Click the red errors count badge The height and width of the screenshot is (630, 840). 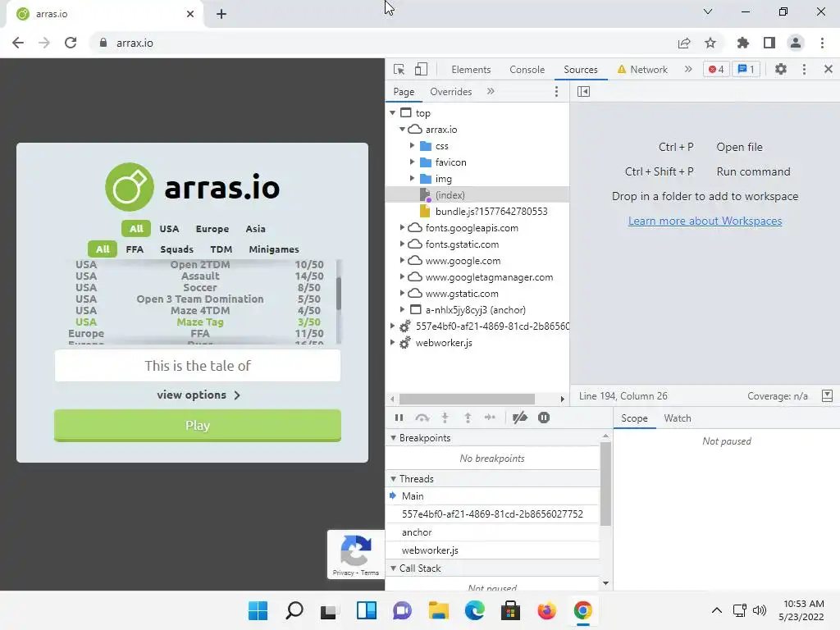pyautogui.click(x=716, y=69)
